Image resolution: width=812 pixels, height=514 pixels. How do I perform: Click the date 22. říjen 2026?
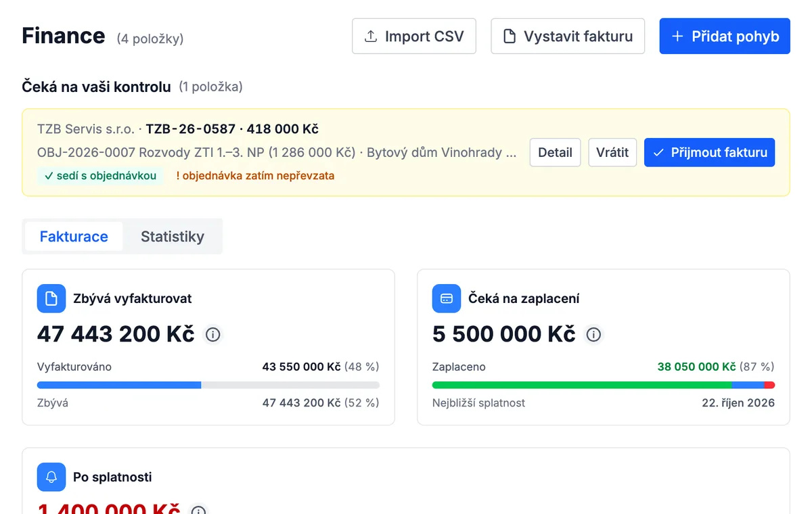(738, 402)
